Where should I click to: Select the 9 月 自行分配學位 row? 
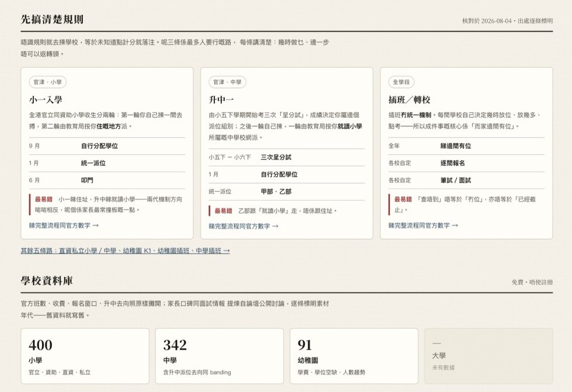[107, 146]
